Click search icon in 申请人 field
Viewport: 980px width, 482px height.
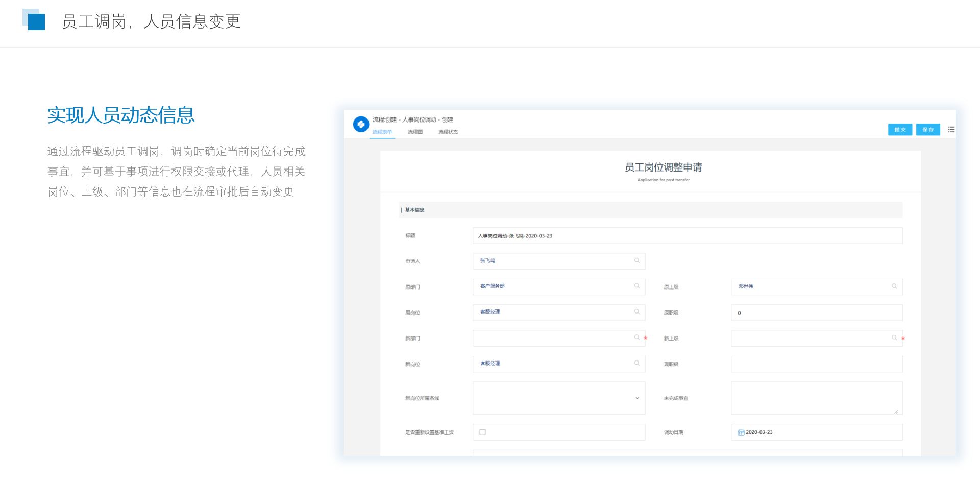(x=636, y=261)
